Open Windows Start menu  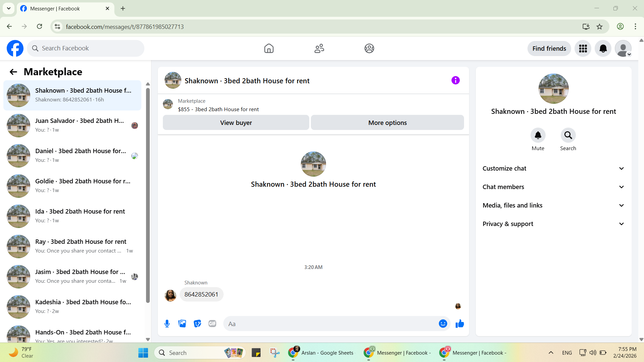(143, 353)
